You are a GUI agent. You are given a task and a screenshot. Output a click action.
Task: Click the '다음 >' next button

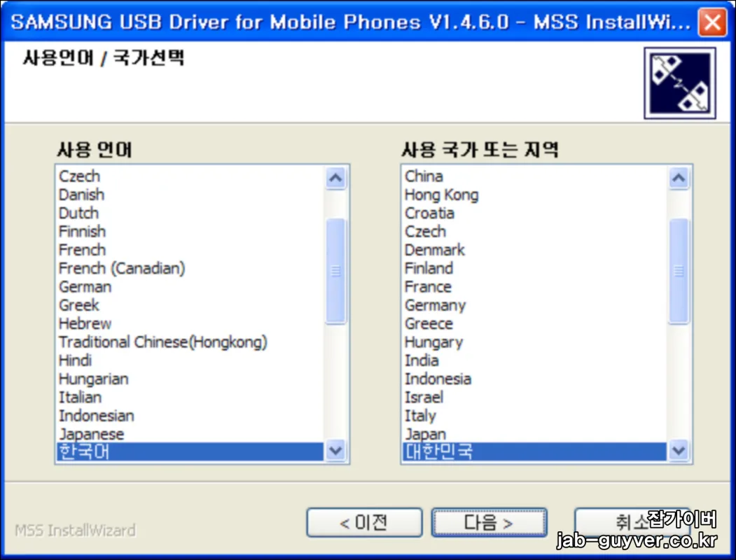pos(489,522)
